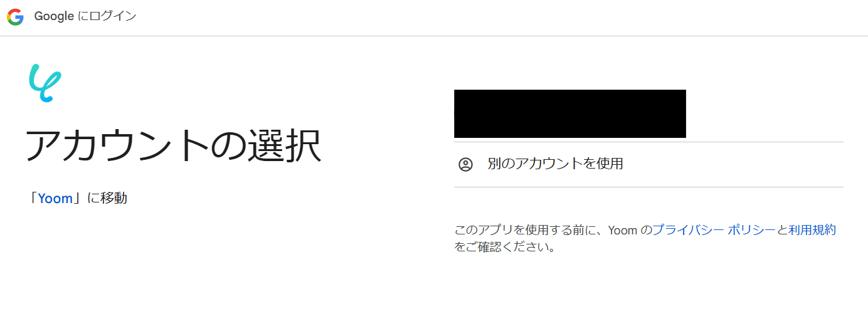The height and width of the screenshot is (309, 868).
Task: Click the "ポリシー" part of the privacy link
Action: [751, 230]
